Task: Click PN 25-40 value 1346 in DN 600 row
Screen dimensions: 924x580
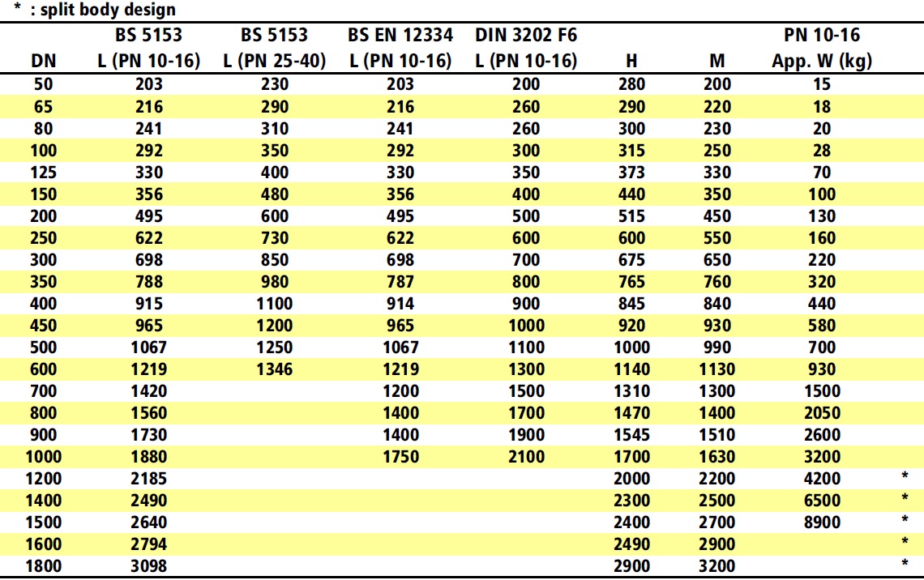Action: tap(275, 369)
